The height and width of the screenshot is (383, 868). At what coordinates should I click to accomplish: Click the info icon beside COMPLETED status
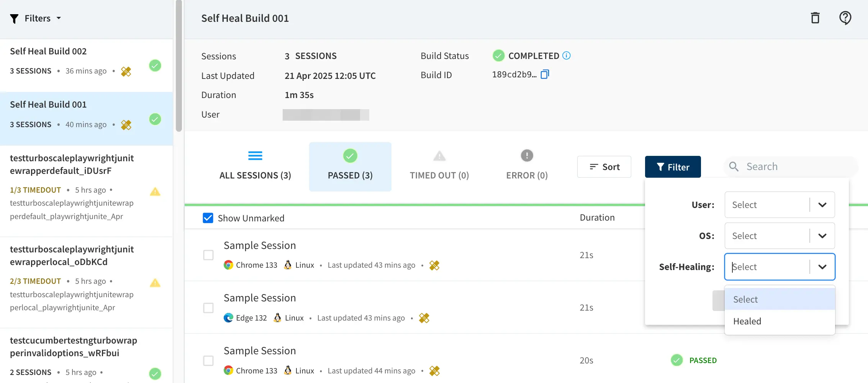click(x=566, y=56)
